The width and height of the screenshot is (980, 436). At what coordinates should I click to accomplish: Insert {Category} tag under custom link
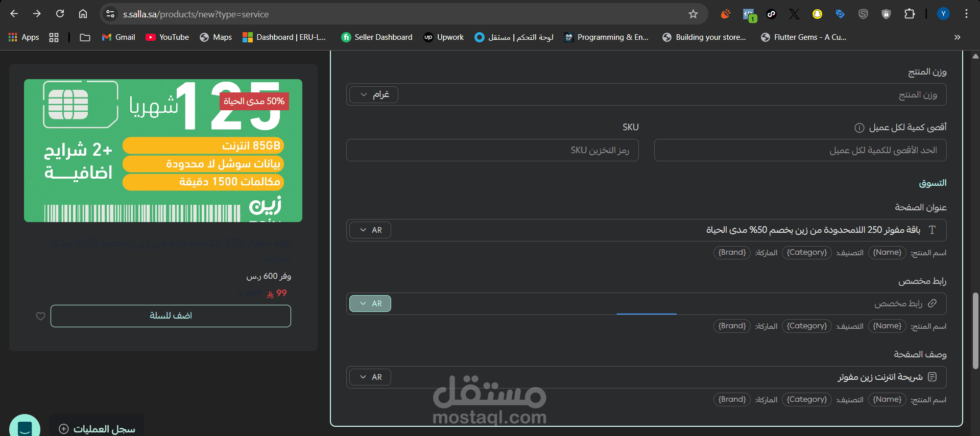tap(807, 326)
